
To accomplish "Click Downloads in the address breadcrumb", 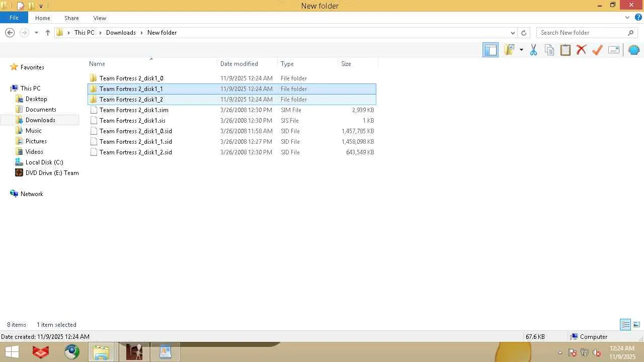I will (x=121, y=33).
